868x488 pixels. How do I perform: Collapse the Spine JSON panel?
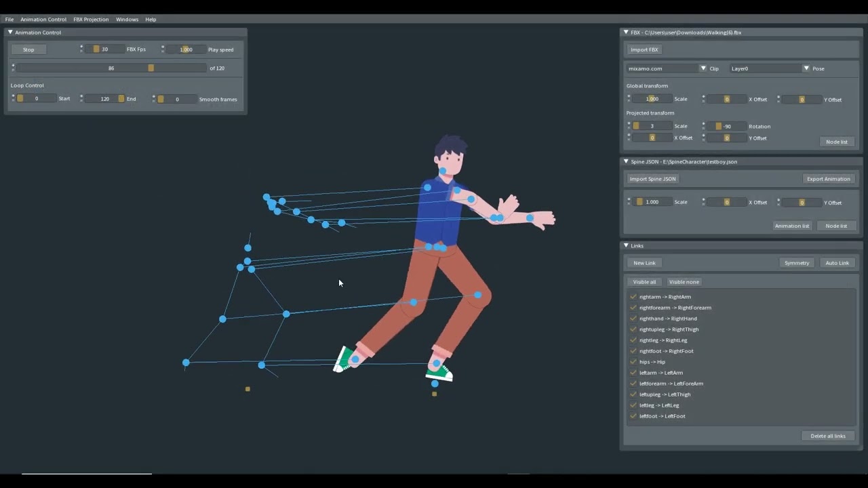(x=626, y=161)
